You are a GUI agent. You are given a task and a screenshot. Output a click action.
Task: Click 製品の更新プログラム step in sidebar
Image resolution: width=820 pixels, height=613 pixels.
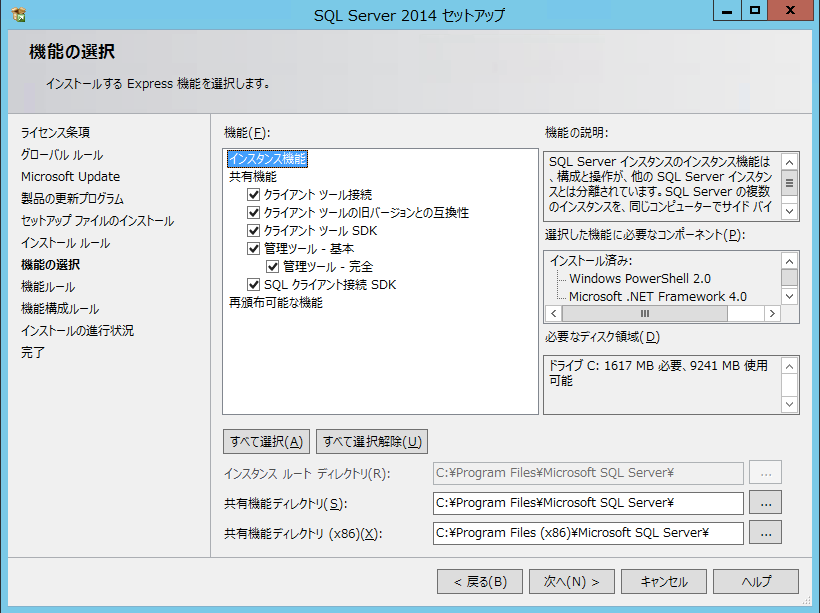72,199
